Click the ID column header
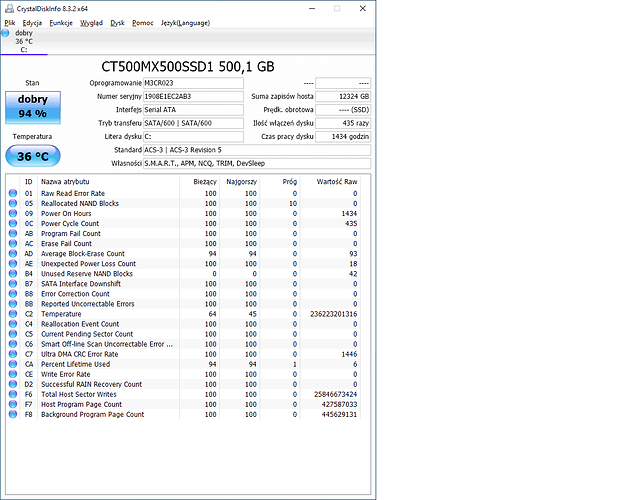 point(29,182)
